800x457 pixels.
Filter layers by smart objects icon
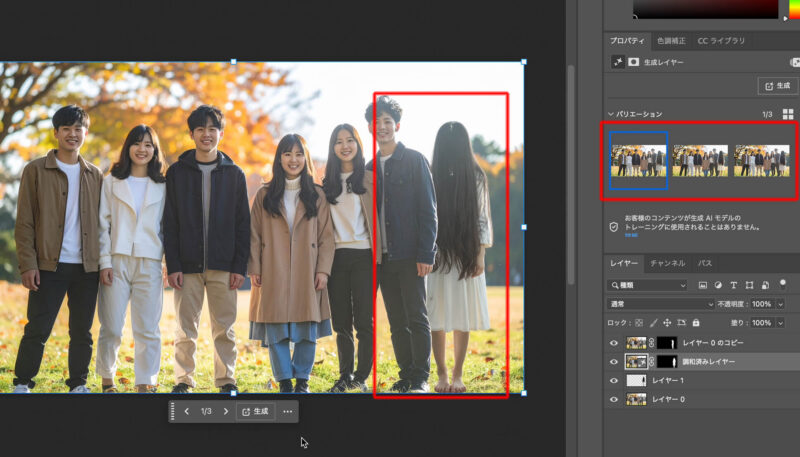[x=765, y=285]
